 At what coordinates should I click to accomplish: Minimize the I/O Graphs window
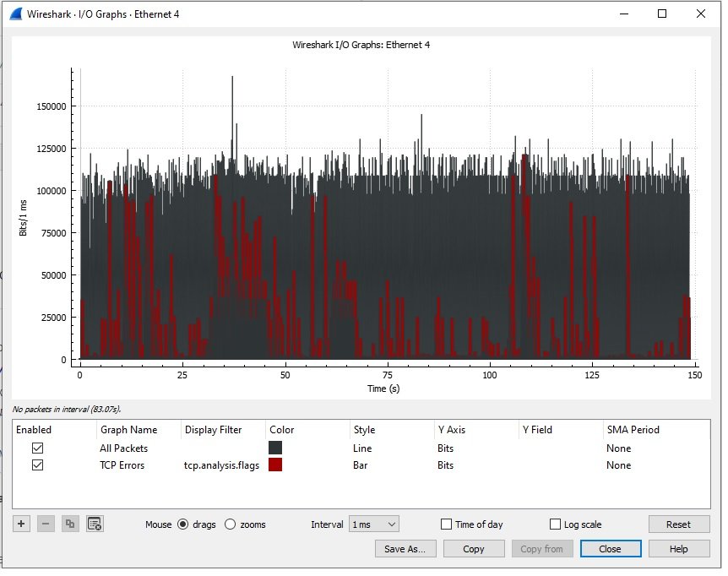coord(624,14)
